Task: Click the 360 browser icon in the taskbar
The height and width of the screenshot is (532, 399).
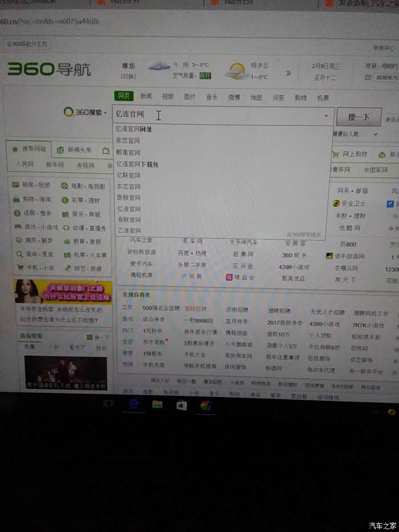Action: 206,406
